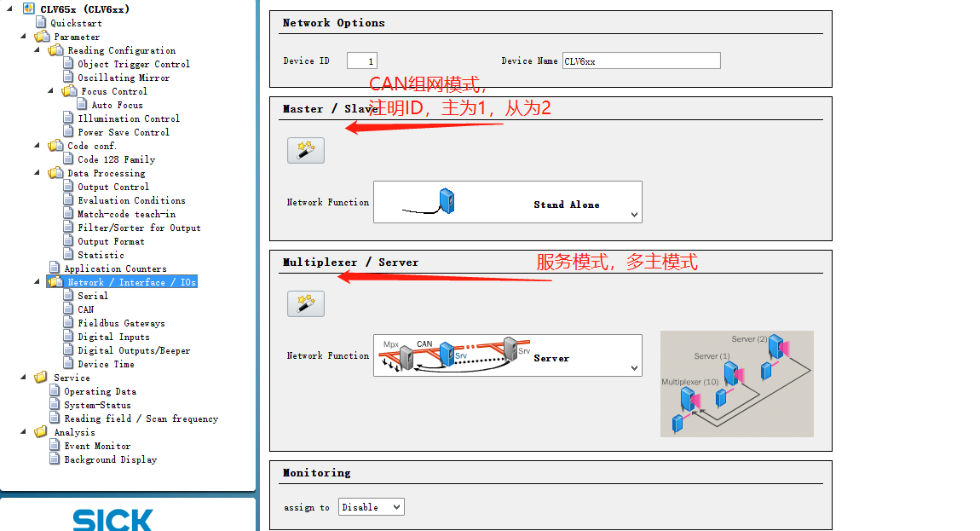Screen dimensions: 980x531
Task: Click the wizard icon in Multiplexer / Server section
Action: [x=305, y=303]
